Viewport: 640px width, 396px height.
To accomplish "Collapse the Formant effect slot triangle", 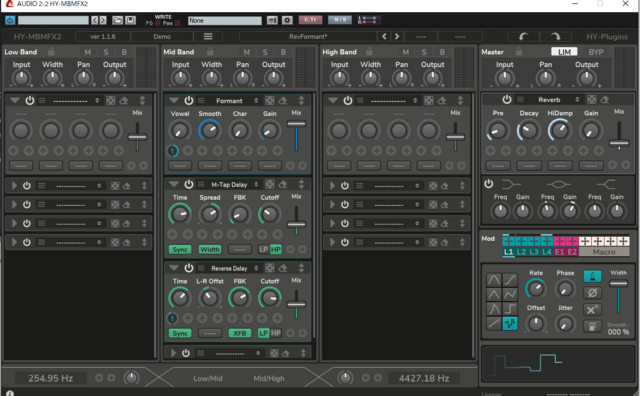I will pos(174,100).
